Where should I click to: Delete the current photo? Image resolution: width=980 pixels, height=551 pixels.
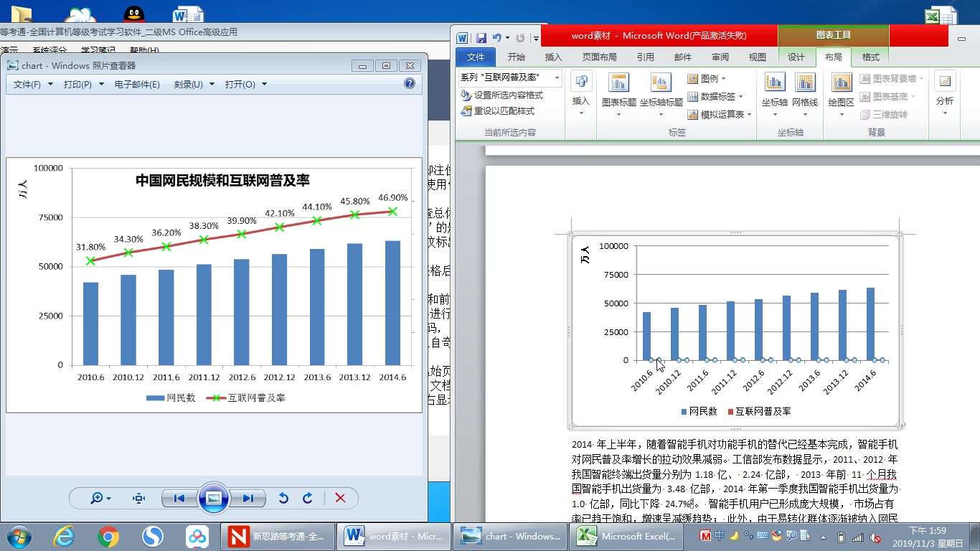(x=340, y=498)
